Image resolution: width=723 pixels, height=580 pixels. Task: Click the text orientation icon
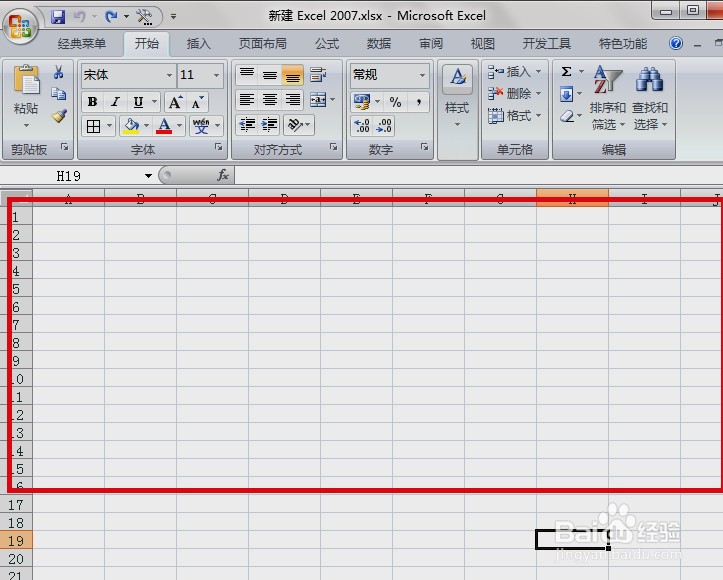295,124
